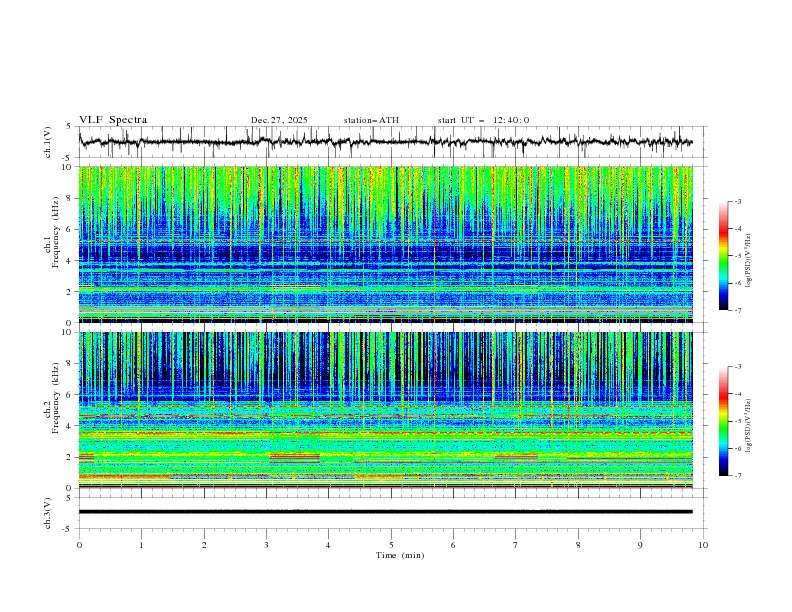Click the 'station=ATH' label
This screenshot has height=612, width=792.
tap(371, 120)
